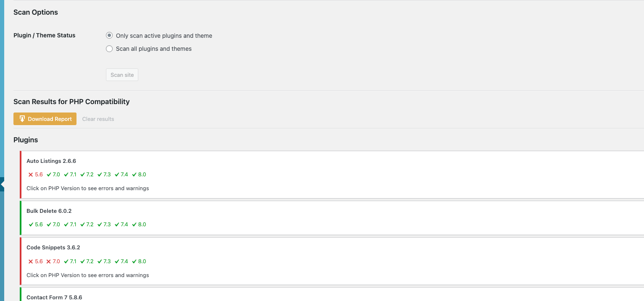644x301 pixels.
Task: Open PHP 7.0 results for Auto Listings
Action: pyautogui.click(x=53, y=175)
